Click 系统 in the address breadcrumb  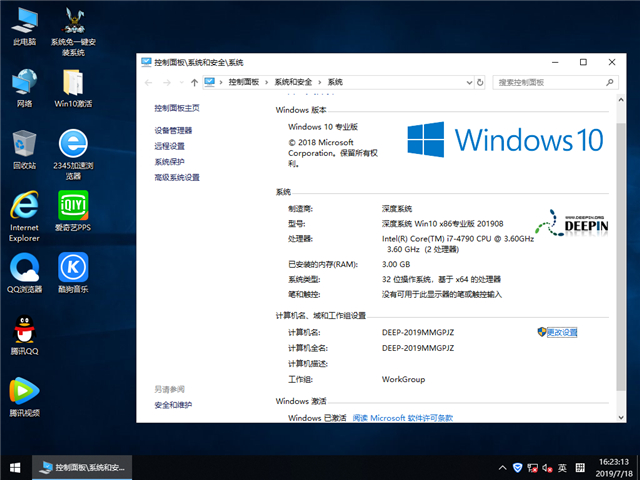point(335,82)
